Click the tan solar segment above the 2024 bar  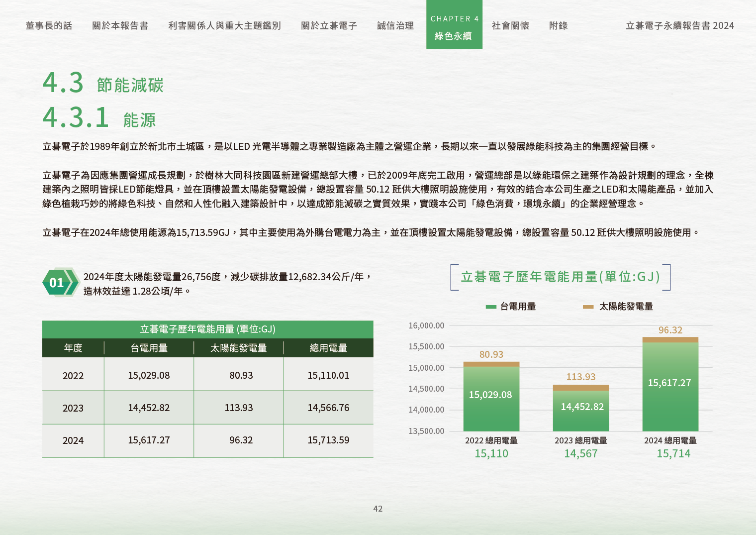tap(670, 340)
